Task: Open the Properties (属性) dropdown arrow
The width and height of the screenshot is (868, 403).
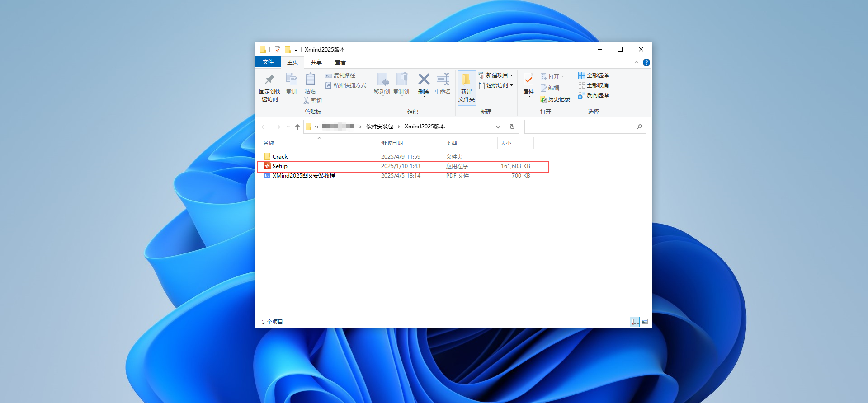Action: point(529,97)
